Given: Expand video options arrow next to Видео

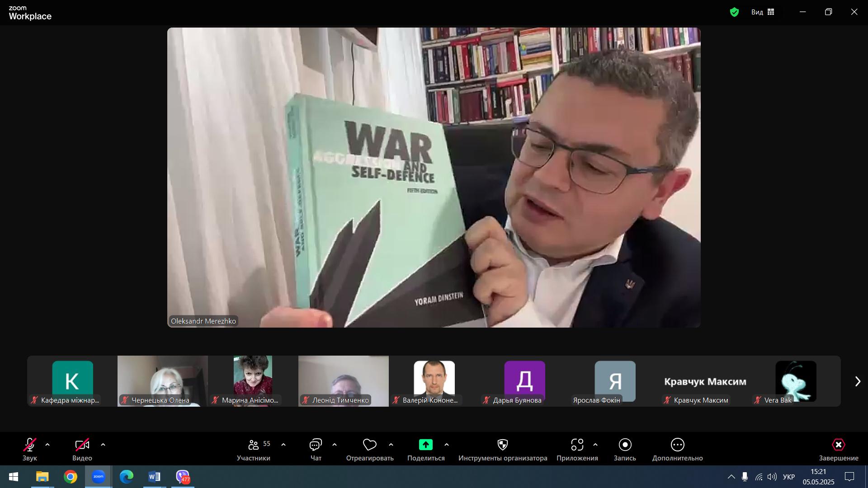Looking at the screenshot, I should [103, 445].
